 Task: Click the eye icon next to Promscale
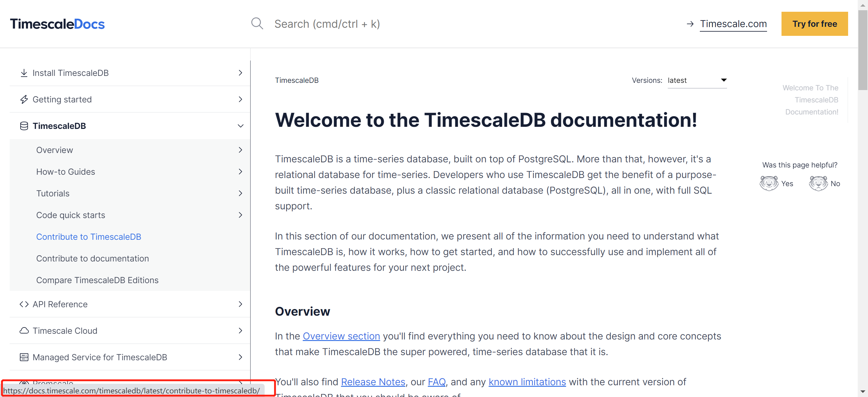point(24,383)
